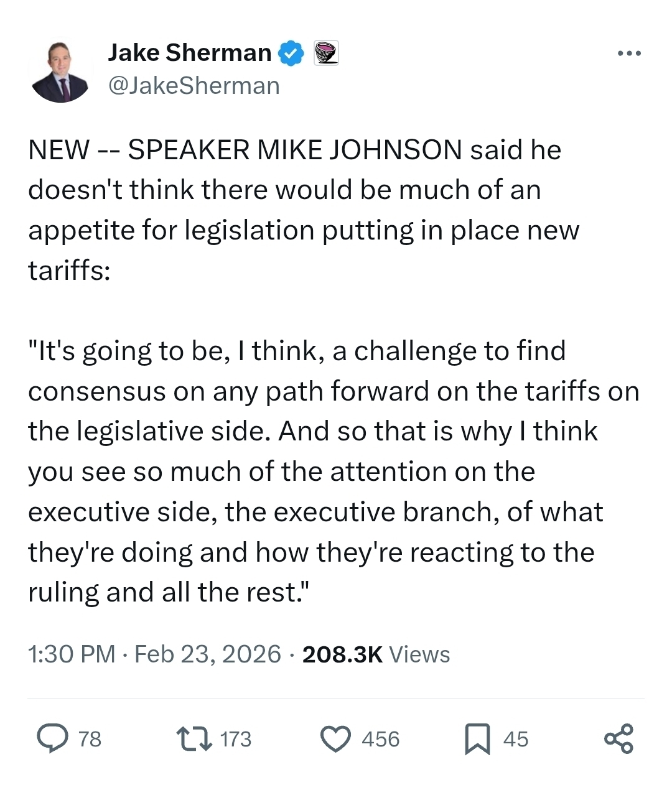Click the Feb 23, 2026 date
This screenshot has height=785, width=672.
pyautogui.click(x=208, y=654)
